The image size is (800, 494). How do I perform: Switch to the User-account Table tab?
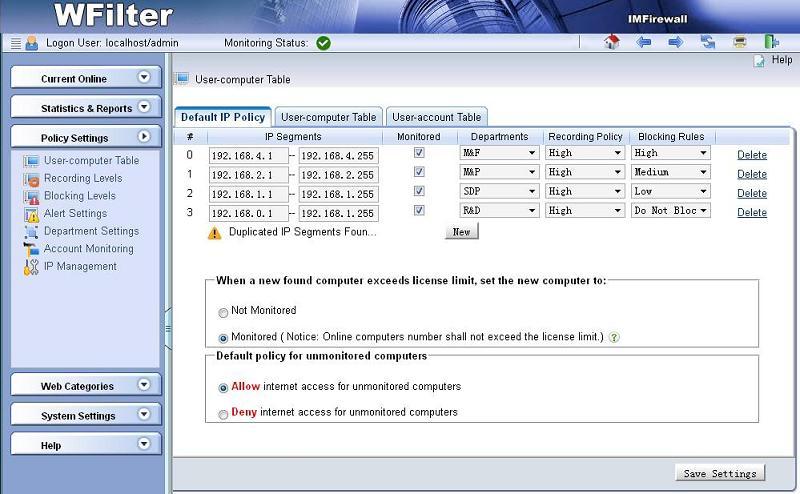click(437, 117)
